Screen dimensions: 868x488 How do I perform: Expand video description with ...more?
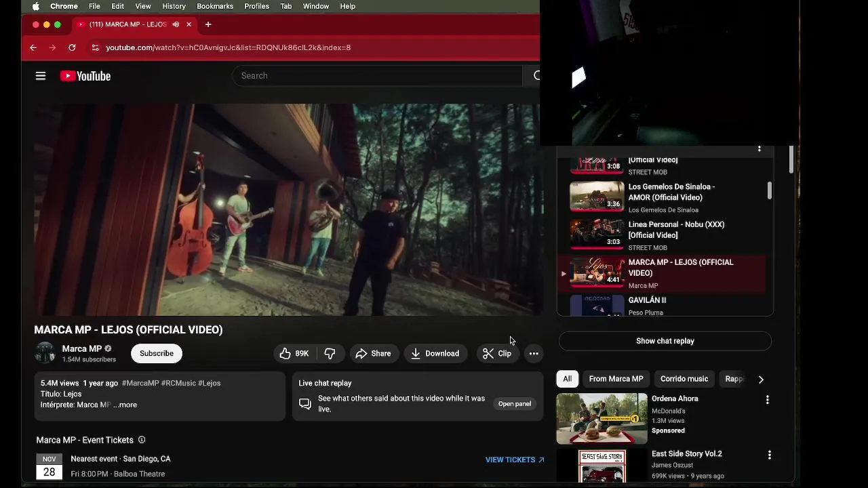pos(126,405)
